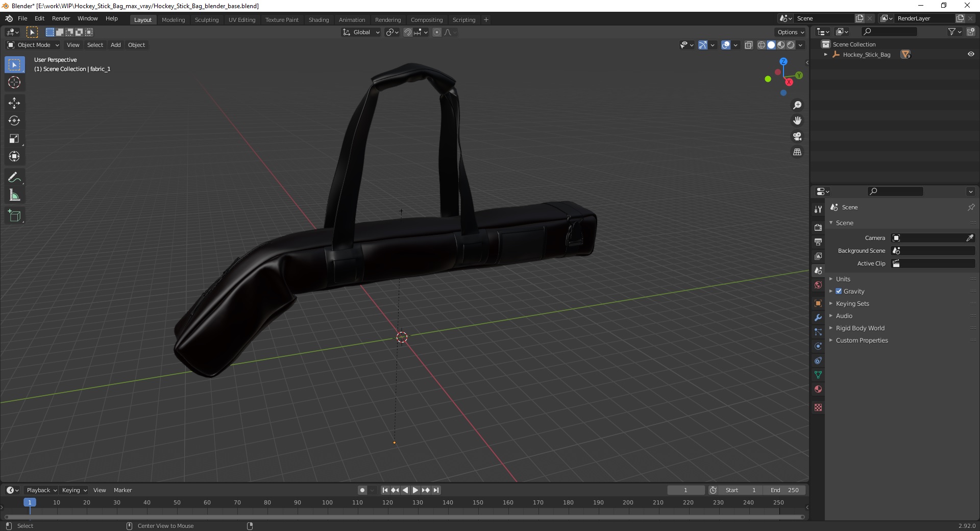The height and width of the screenshot is (531, 980).
Task: Select the Rotate tool
Action: coord(14,121)
